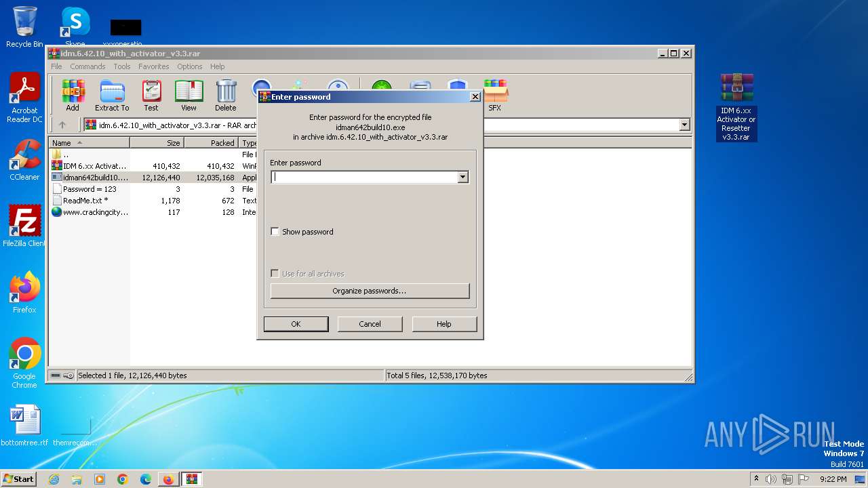Click the WinRAR taskbar button

pyautogui.click(x=191, y=479)
